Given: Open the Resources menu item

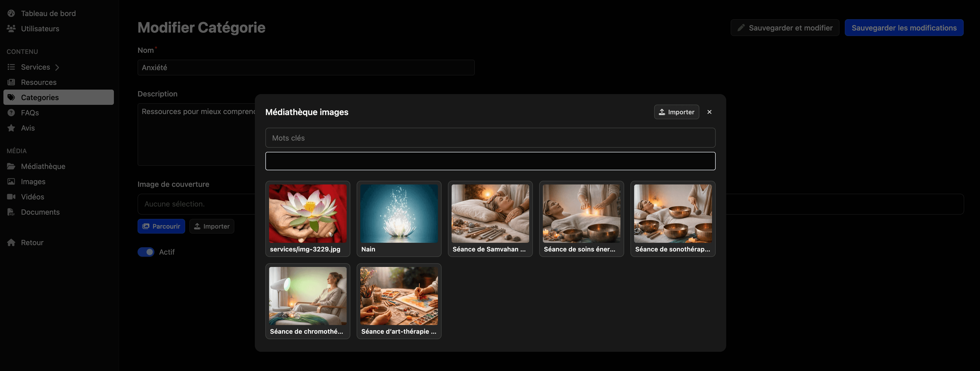Looking at the screenshot, I should [x=38, y=83].
